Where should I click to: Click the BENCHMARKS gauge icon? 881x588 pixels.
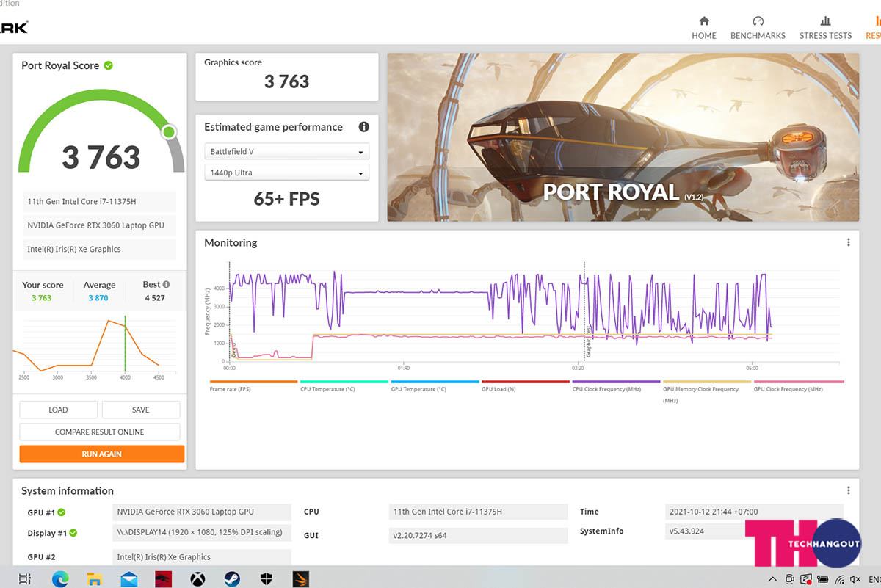[x=758, y=21]
